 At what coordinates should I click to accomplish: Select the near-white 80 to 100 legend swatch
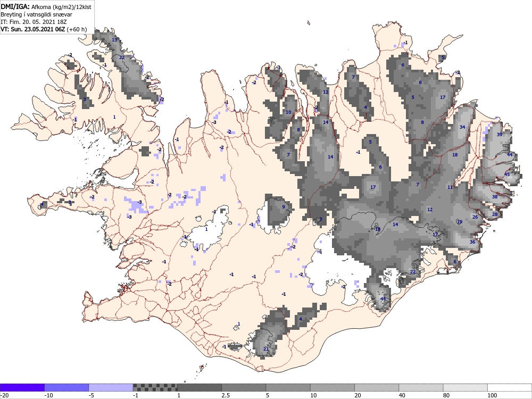click(465, 387)
